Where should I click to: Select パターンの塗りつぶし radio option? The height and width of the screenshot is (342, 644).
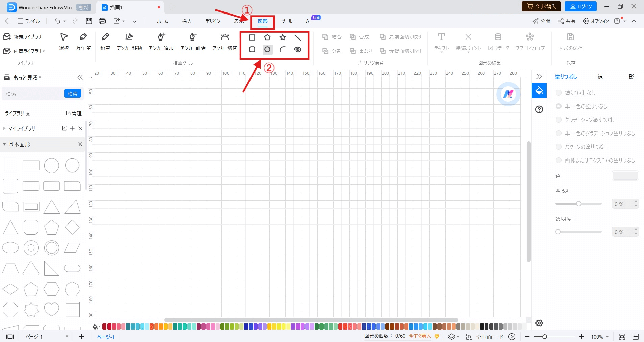(558, 147)
